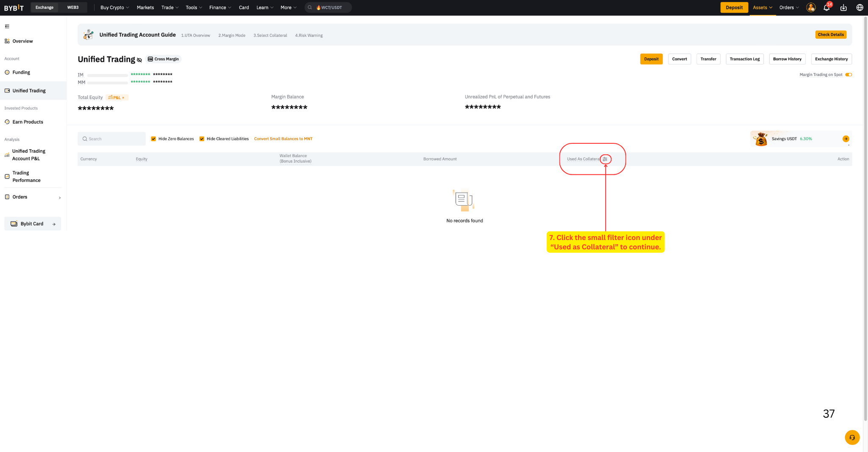Screen dimensions: 868x452
Task: Open the language globe icon
Action: tap(860, 8)
